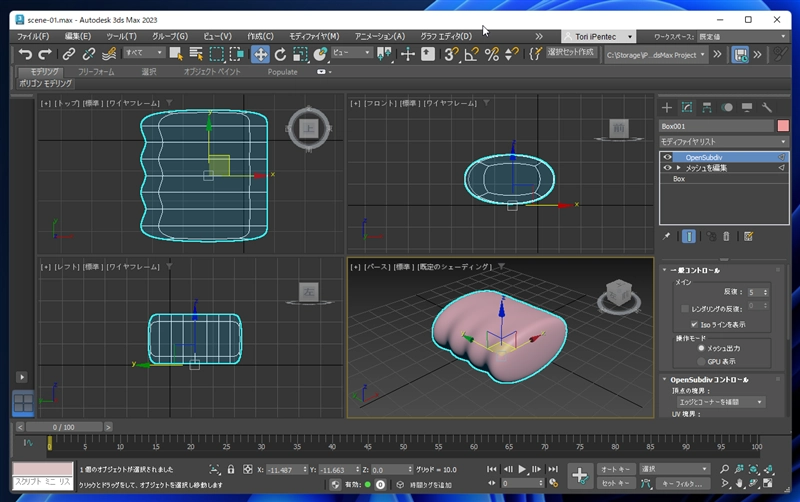Image resolution: width=800 pixels, height=502 pixels.
Task: Play the animation
Action: click(x=522, y=469)
